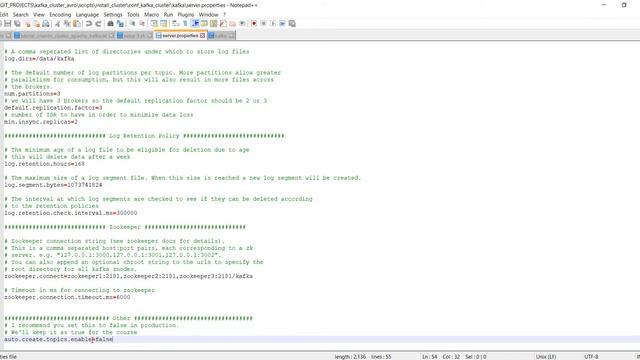The height and width of the screenshot is (360, 640).
Task: Switch to the server.properties tab
Action: (180, 36)
